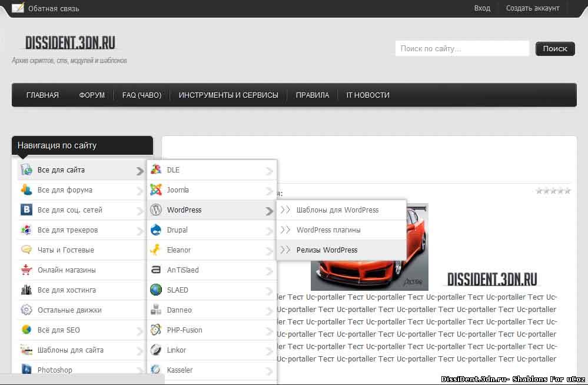Open the WordPress плагины entry
This screenshot has width=588, height=385.
click(x=328, y=230)
